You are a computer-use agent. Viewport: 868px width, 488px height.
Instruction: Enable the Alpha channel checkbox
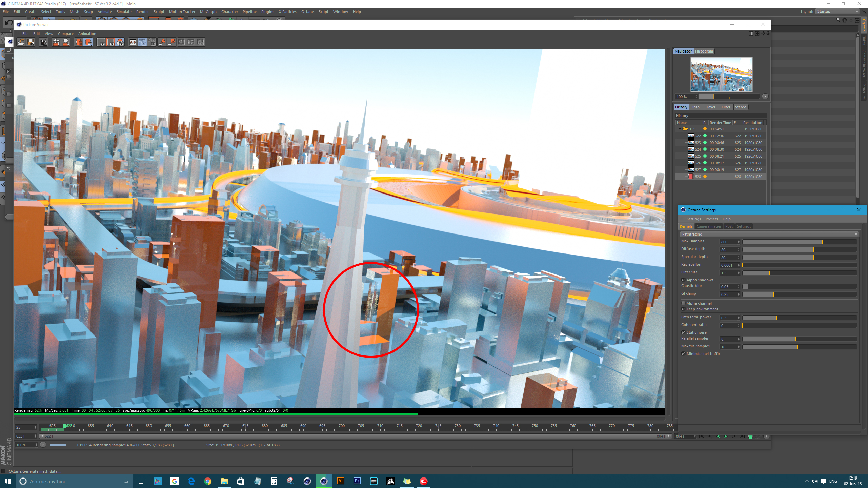click(x=683, y=303)
